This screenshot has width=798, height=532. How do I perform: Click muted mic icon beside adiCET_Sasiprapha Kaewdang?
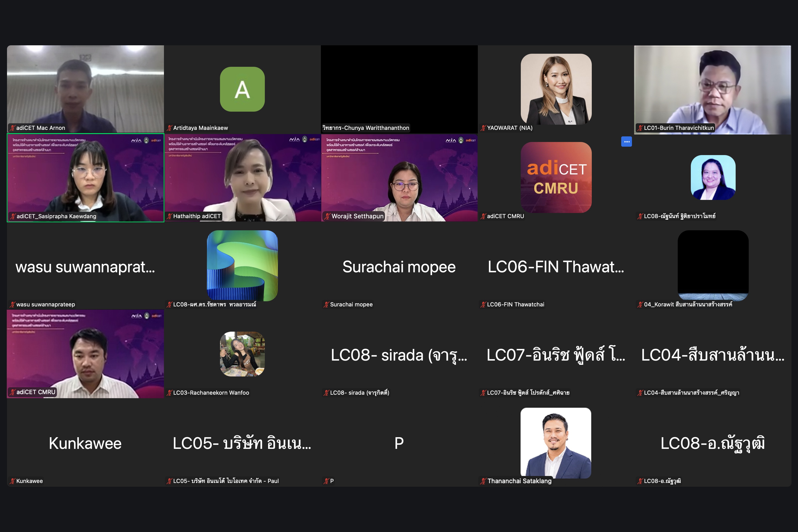tap(13, 216)
